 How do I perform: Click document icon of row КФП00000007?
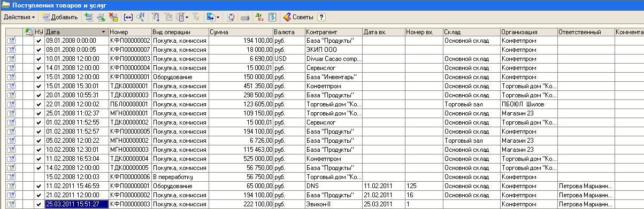11,49
